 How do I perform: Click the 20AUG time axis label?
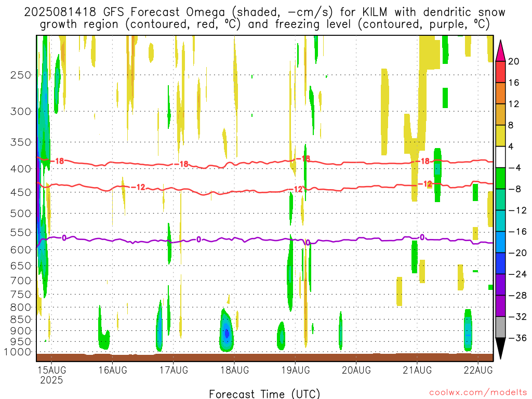point(356,370)
